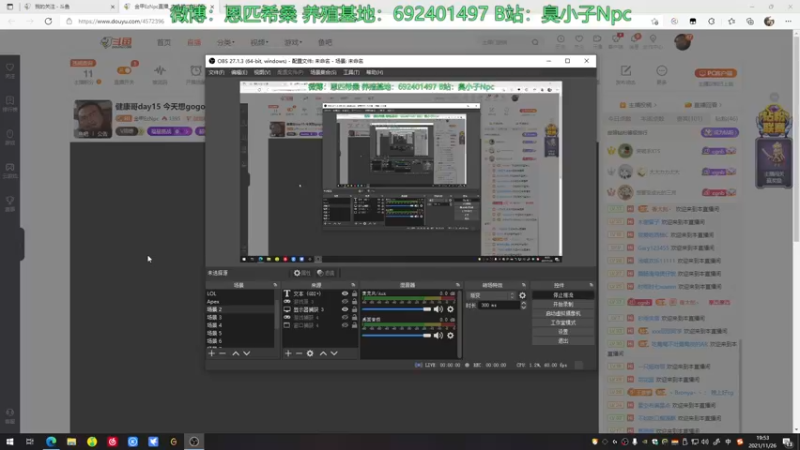
Task: Toggle visibility of second source in list
Action: [x=345, y=302]
